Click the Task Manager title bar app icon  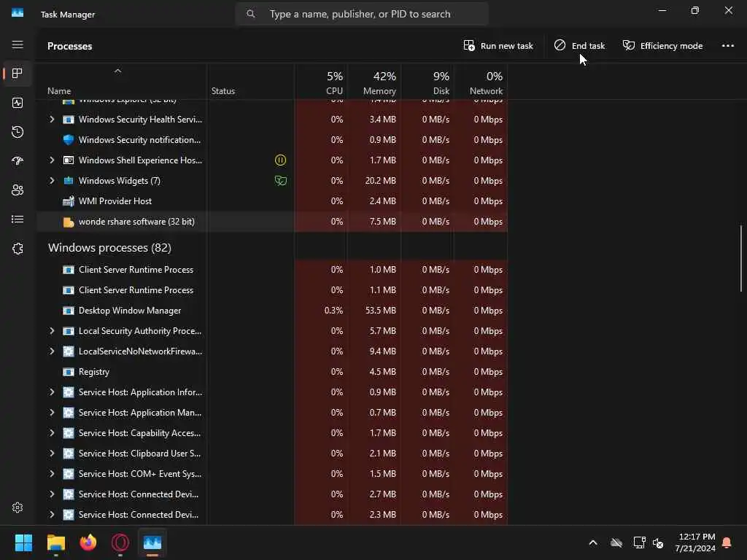[x=18, y=13]
